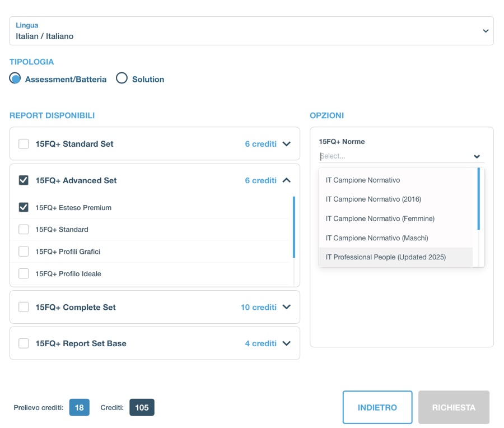
Task: Expand the 15FQ+ Standard Set chevron
Action: click(286, 144)
